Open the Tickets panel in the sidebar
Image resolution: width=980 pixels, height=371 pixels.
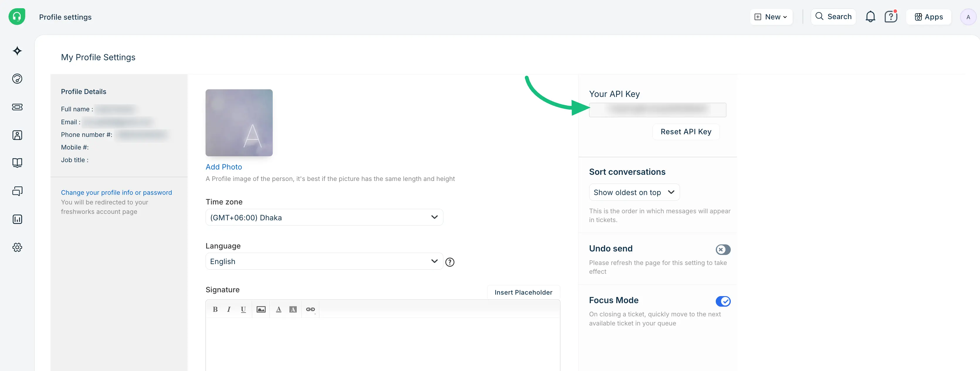17,107
